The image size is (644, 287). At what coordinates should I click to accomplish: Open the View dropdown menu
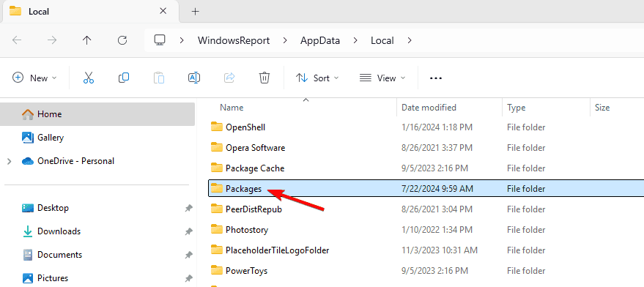tap(382, 78)
